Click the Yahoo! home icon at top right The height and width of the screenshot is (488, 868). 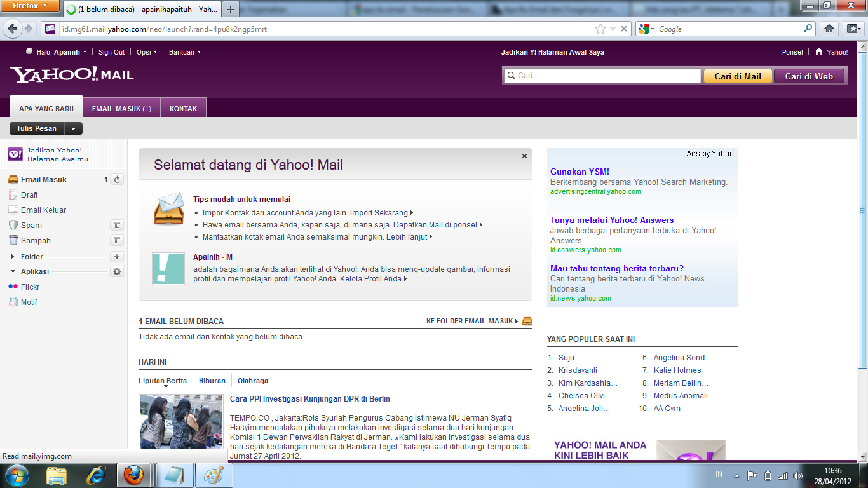click(819, 51)
